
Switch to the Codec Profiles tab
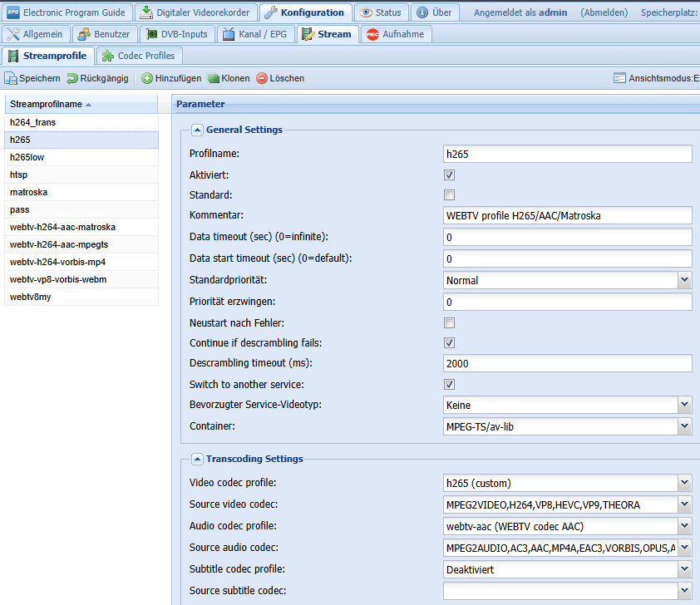click(140, 56)
